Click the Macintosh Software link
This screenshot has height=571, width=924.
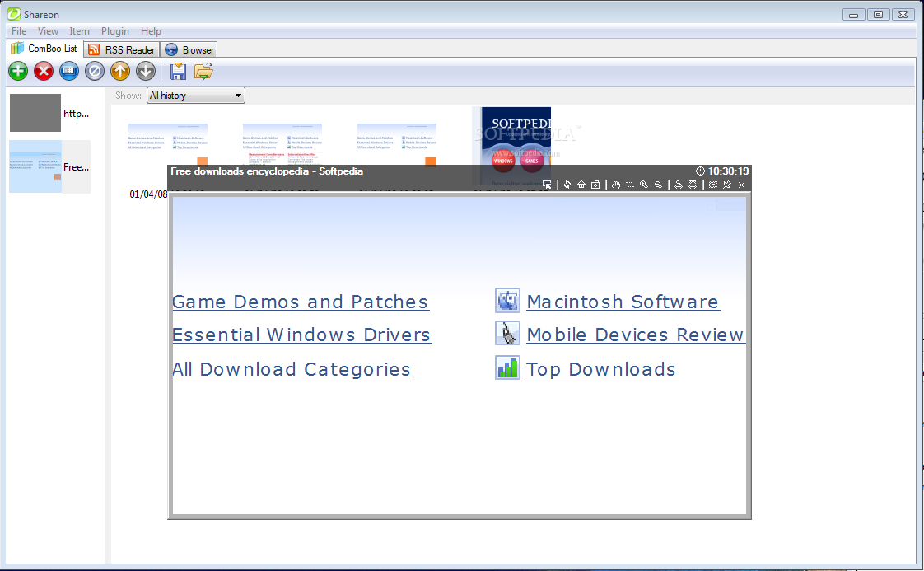click(x=623, y=302)
